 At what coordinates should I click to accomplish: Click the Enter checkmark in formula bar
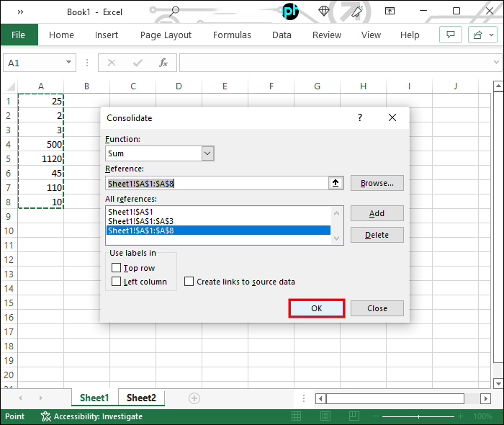[x=138, y=63]
